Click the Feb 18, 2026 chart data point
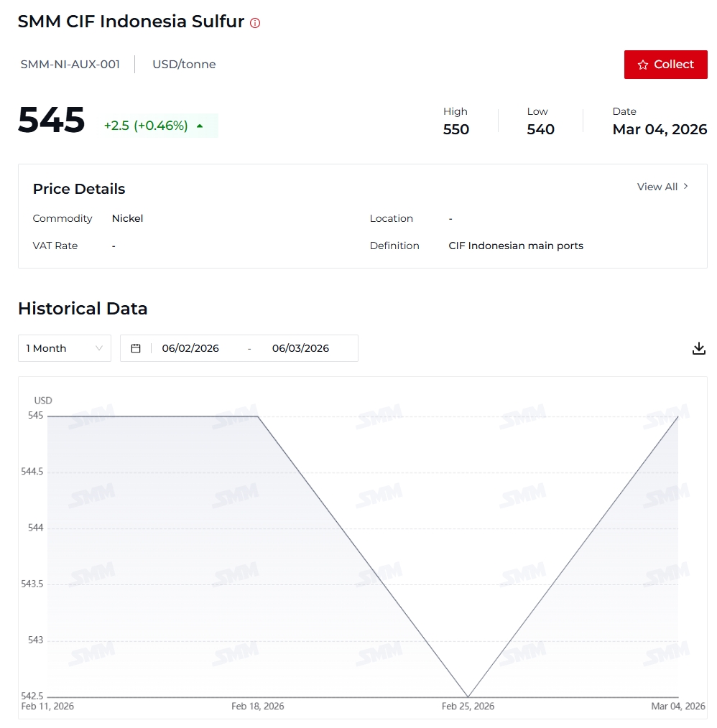 pos(257,416)
